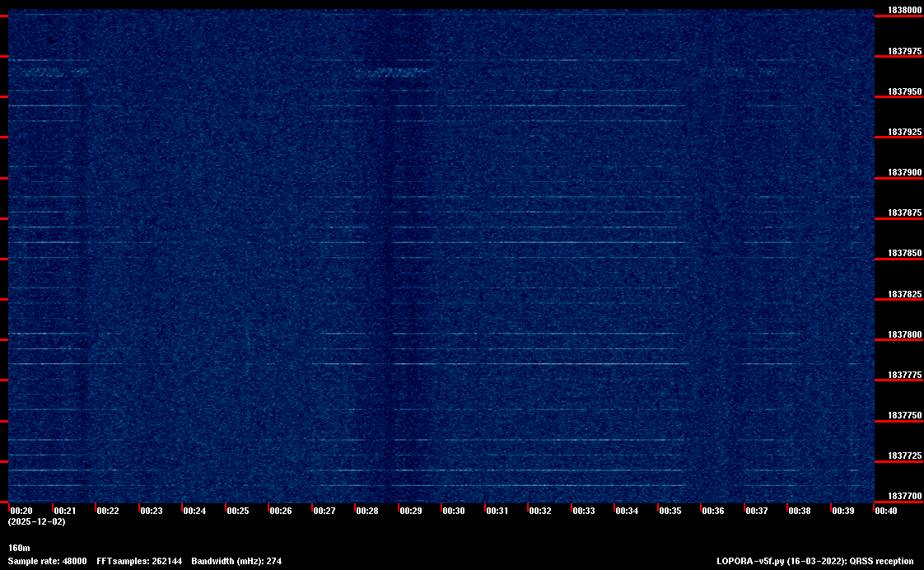Image resolution: width=924 pixels, height=570 pixels.
Task: Click the 00:28 time label
Action: tap(367, 511)
